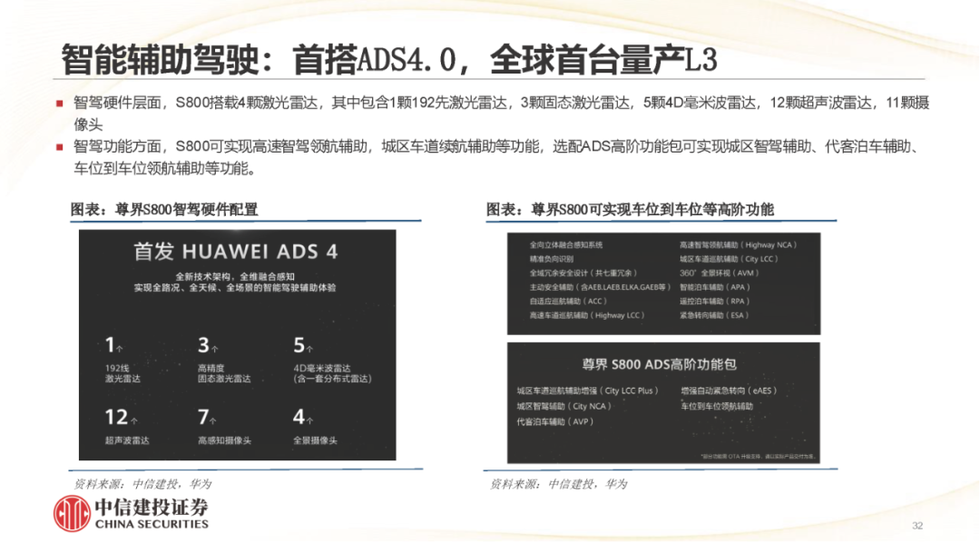This screenshot has width=980, height=544.
Task: Click 城区车道巡航辅助增强（City LCC Plus） item
Action: [587, 391]
